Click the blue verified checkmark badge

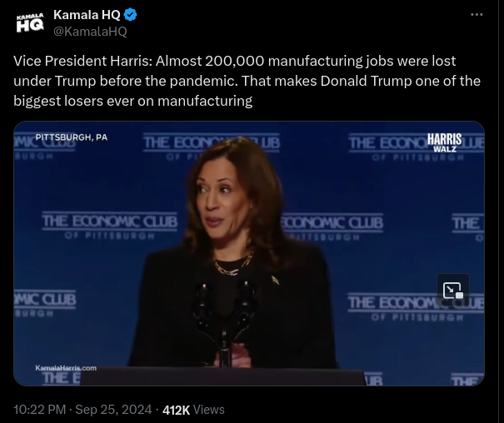point(130,15)
